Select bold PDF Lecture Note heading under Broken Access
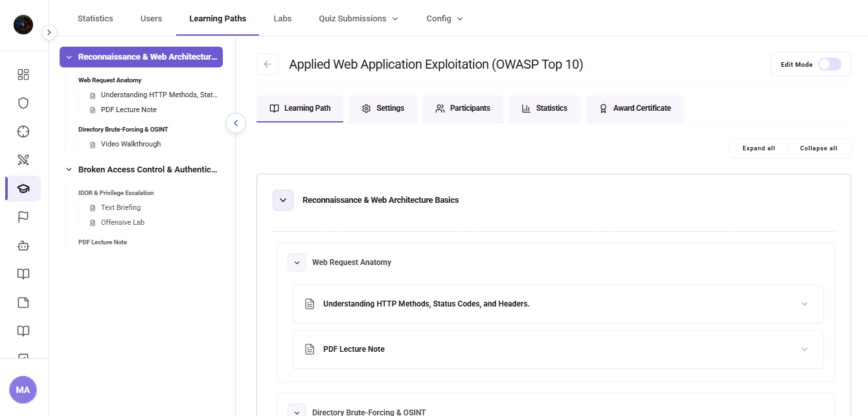The height and width of the screenshot is (416, 868). click(102, 242)
